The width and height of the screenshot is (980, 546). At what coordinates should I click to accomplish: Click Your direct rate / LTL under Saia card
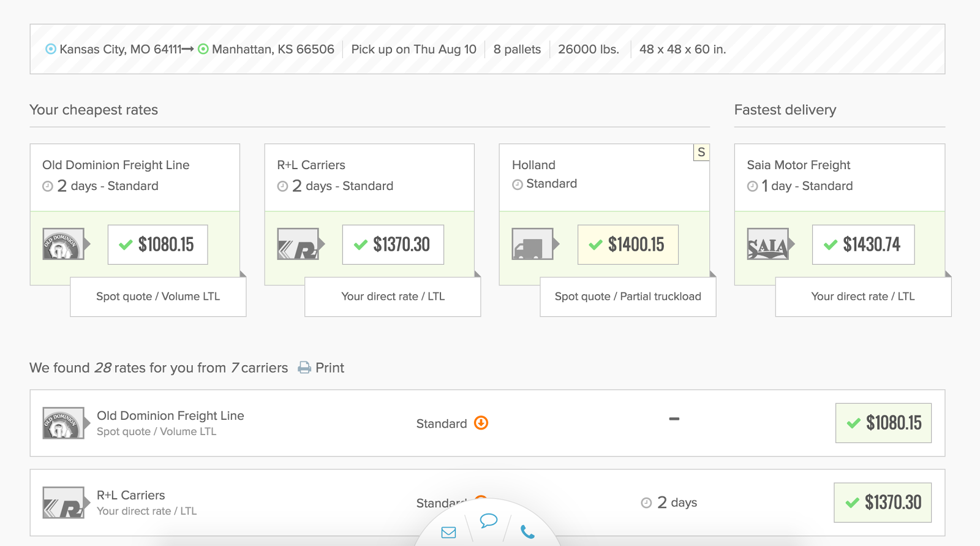[863, 297]
